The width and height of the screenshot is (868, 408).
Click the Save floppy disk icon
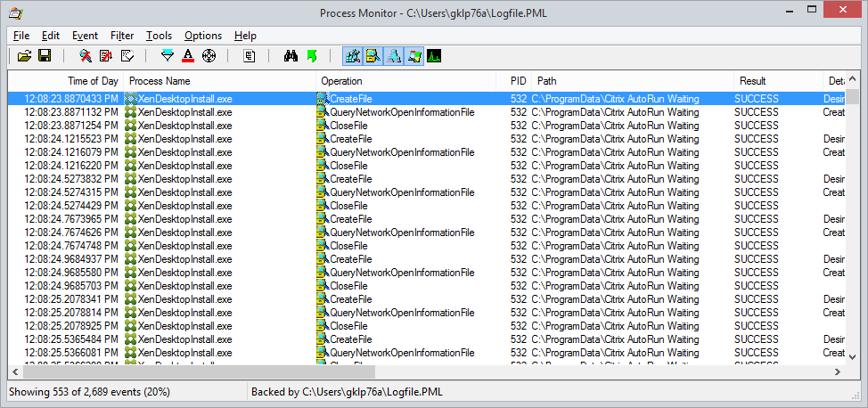click(x=45, y=56)
